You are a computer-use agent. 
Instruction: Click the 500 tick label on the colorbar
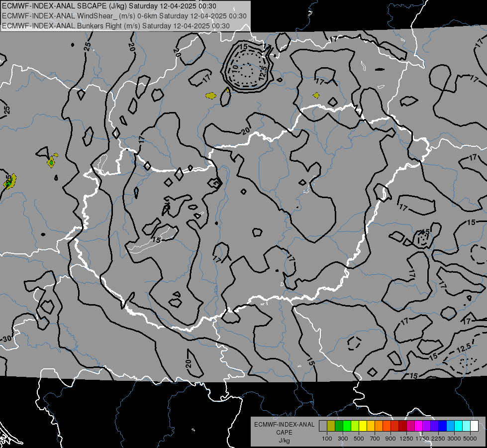(x=359, y=439)
